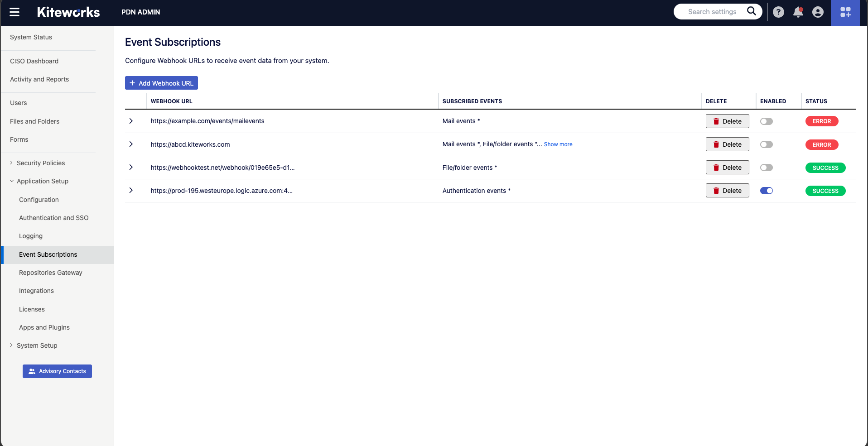868x446 pixels.
Task: Open Authentication and SSO
Action: pyautogui.click(x=53, y=218)
